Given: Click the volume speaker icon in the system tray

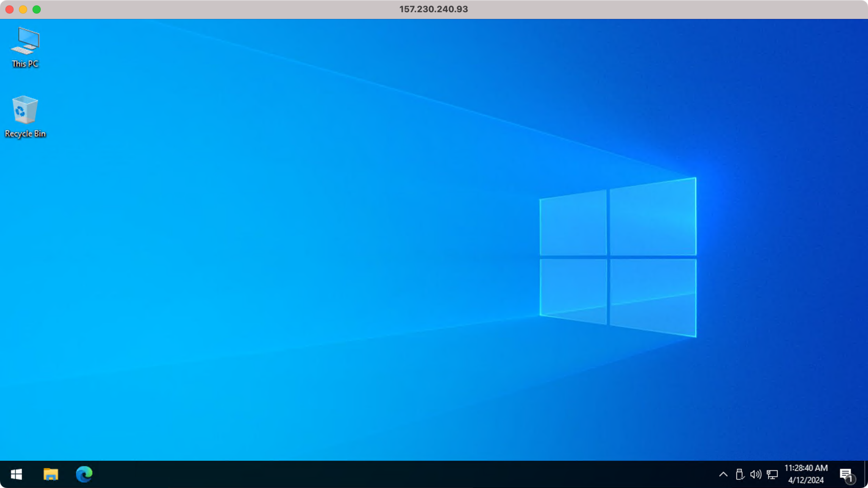Looking at the screenshot, I should (x=755, y=474).
